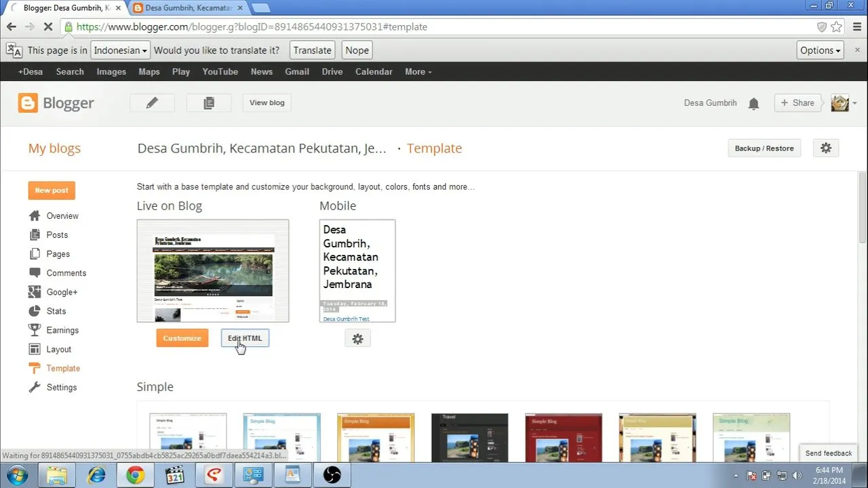Click the browser back arrow

coord(11,27)
